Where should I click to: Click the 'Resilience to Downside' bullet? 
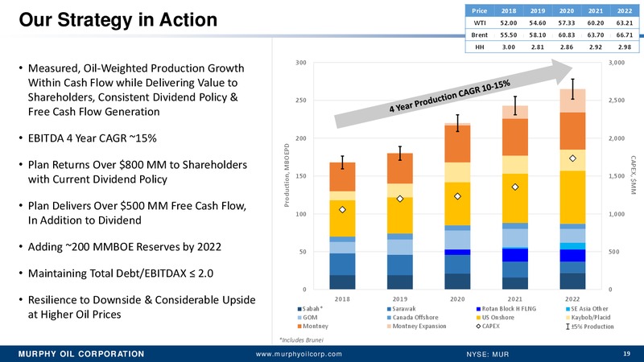click(x=142, y=307)
